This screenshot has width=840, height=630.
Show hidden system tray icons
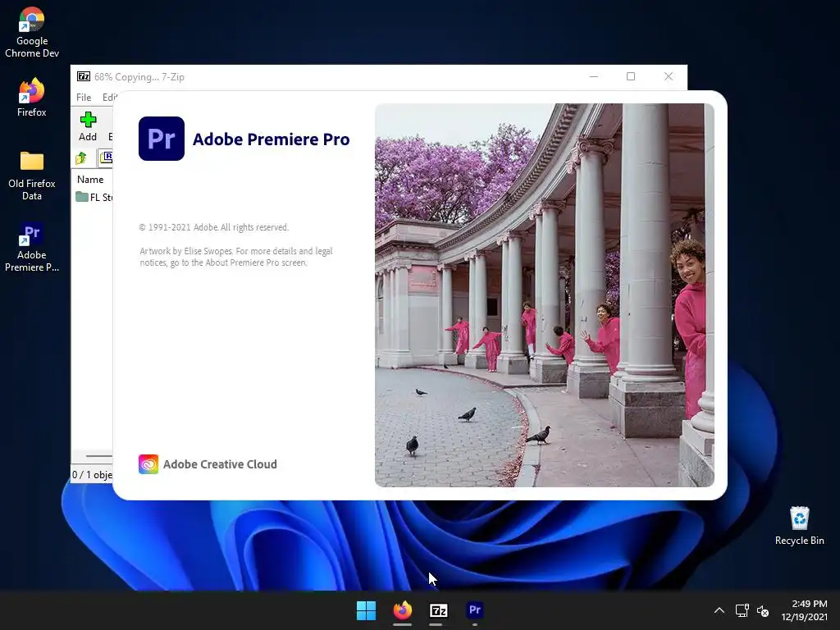tap(719, 610)
